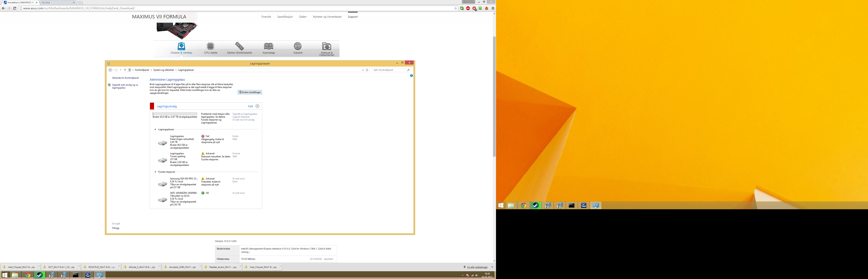868x279 pixels.
Task: Collapse the Lagringsutvalg pool section
Action: [257, 106]
